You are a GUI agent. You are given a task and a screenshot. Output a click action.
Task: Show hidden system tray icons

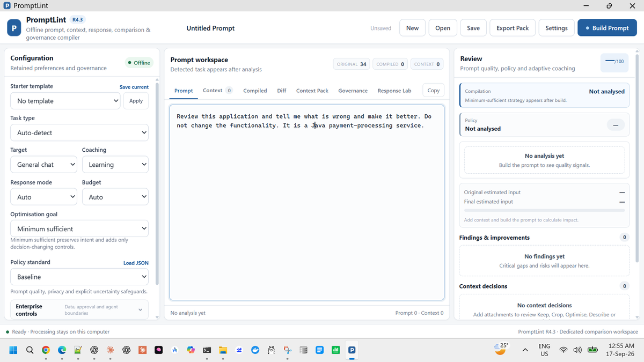[x=525, y=350]
